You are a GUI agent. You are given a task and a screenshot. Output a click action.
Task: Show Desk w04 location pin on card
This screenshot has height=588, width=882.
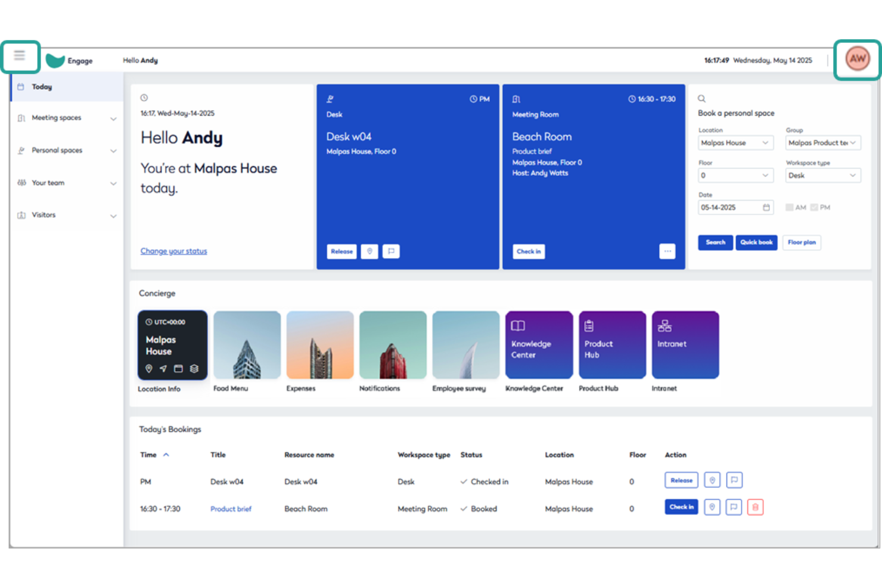[x=369, y=251]
